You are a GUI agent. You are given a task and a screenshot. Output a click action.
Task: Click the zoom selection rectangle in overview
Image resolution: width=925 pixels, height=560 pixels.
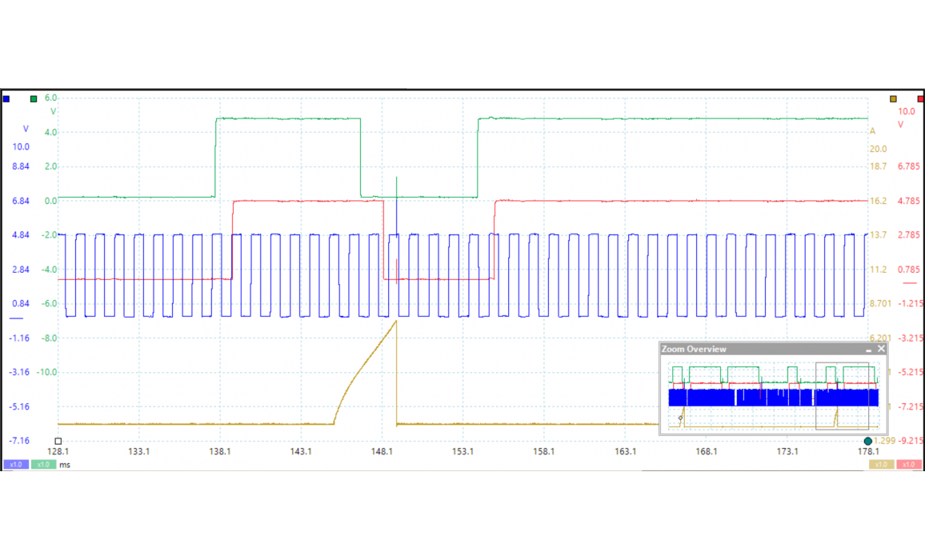point(842,396)
